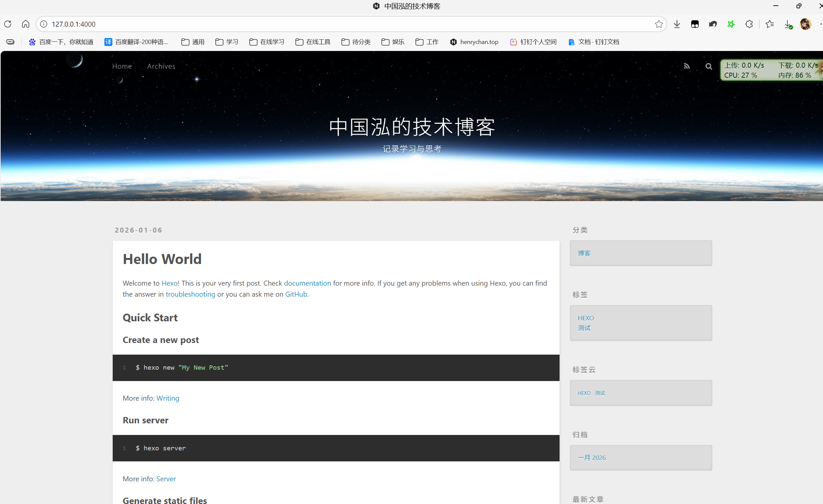Click the CPU usage display widget

click(x=741, y=75)
